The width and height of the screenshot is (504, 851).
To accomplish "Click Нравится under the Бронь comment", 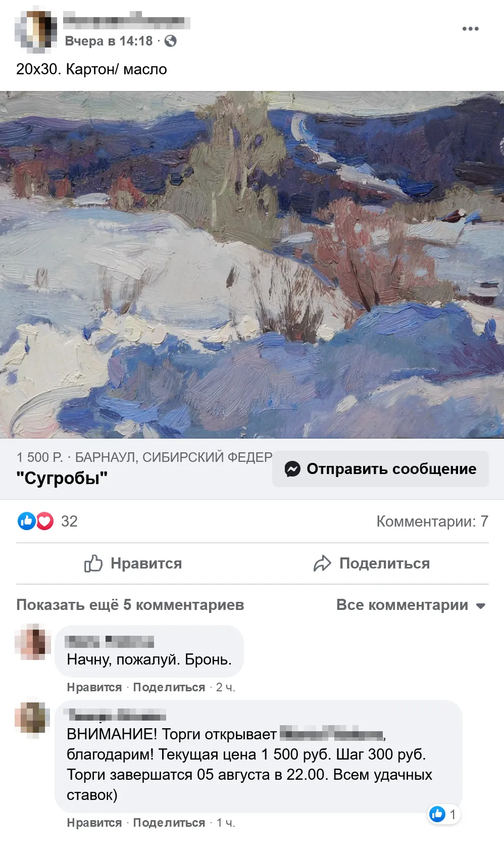I will pyautogui.click(x=94, y=687).
